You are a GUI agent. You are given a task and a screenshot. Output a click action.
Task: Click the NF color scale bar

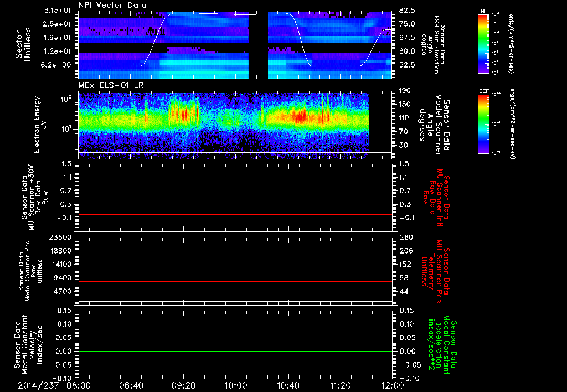(483, 44)
